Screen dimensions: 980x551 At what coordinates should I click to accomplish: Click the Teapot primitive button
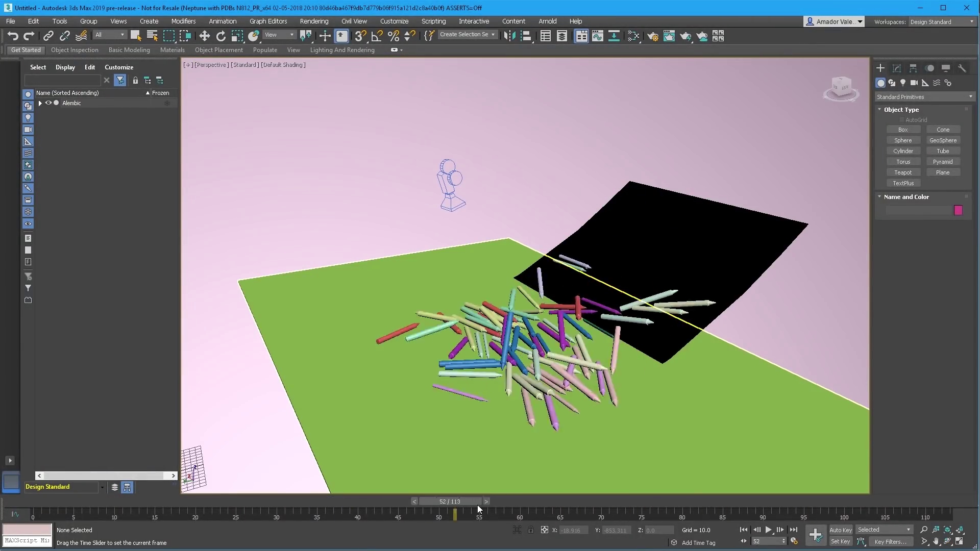coord(902,172)
